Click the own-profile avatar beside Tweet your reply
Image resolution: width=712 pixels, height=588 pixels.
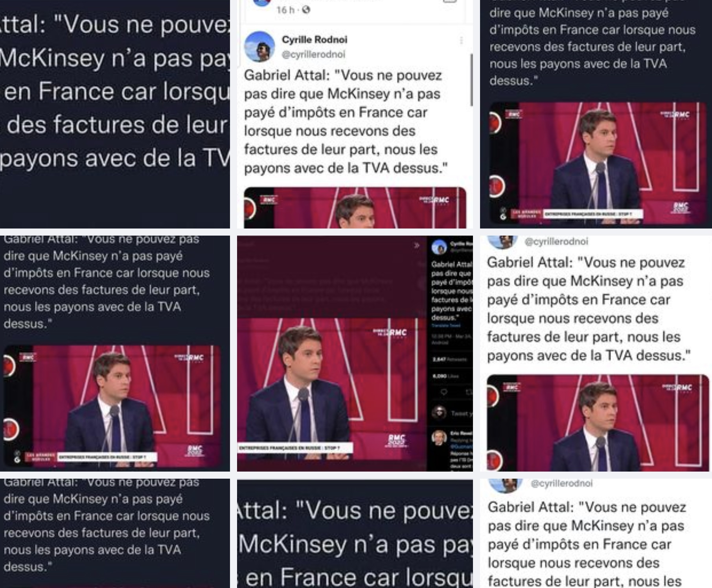439,413
